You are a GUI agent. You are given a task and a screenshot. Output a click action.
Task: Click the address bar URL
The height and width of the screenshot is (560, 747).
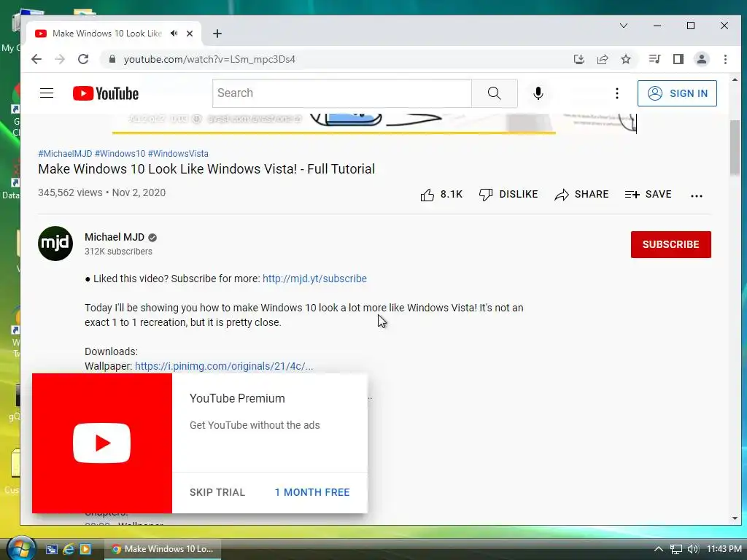[x=209, y=59]
